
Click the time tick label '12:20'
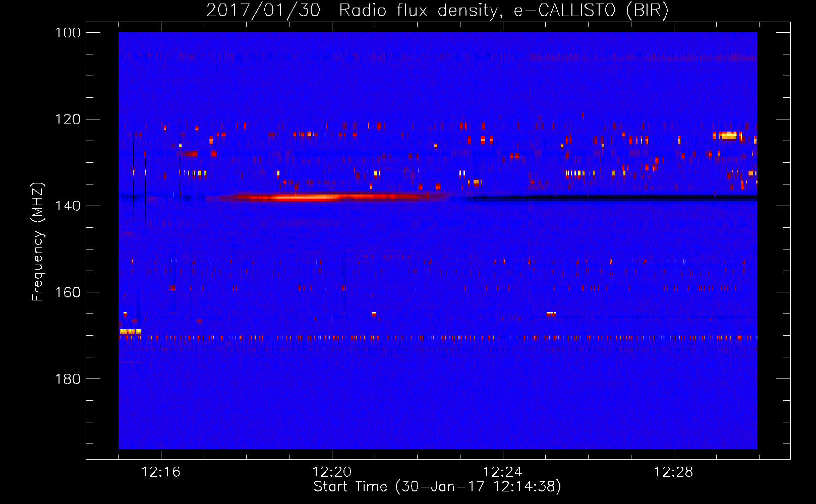point(332,472)
